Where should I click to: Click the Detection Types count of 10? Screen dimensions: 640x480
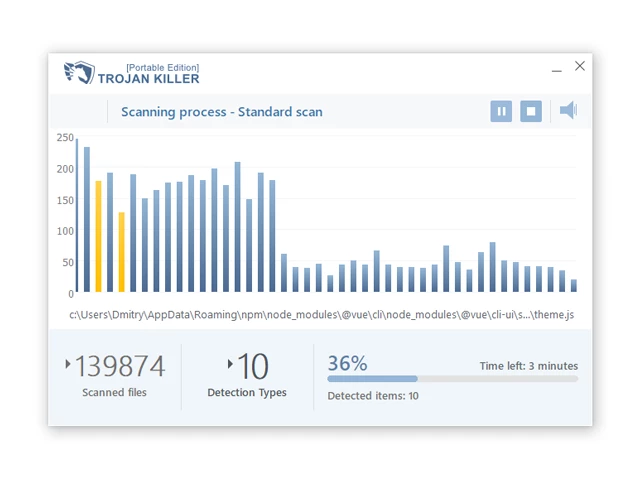coord(253,367)
